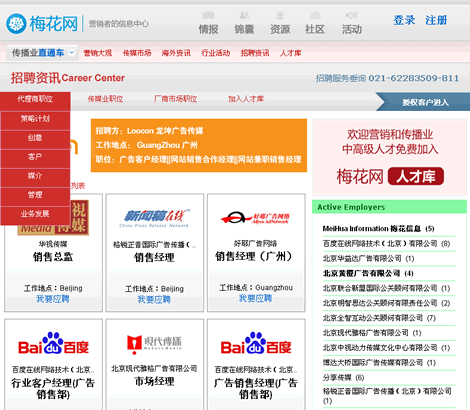Open employer 分享传媒 (6)
470x410 pixels.
[x=343, y=377]
